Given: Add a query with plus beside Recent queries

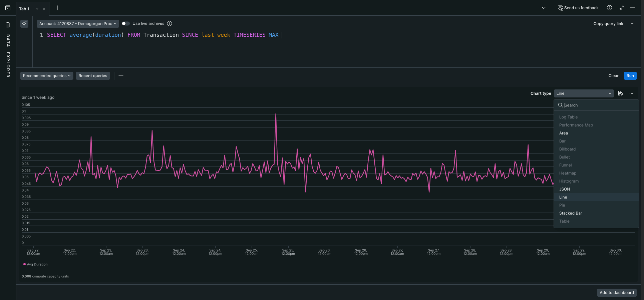Looking at the screenshot, I should [121, 76].
